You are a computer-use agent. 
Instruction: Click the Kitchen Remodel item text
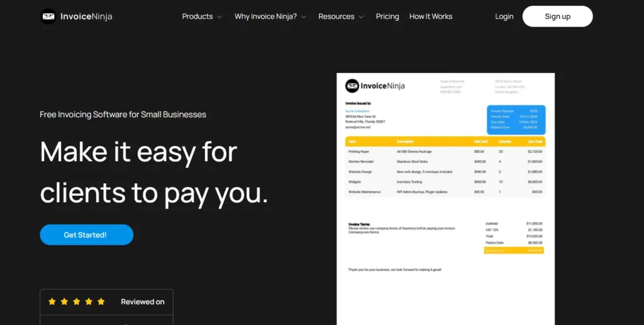(x=361, y=162)
